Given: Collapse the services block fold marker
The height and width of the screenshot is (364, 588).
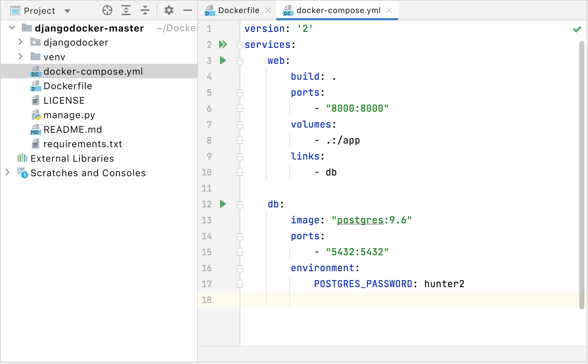Looking at the screenshot, I should 240,44.
